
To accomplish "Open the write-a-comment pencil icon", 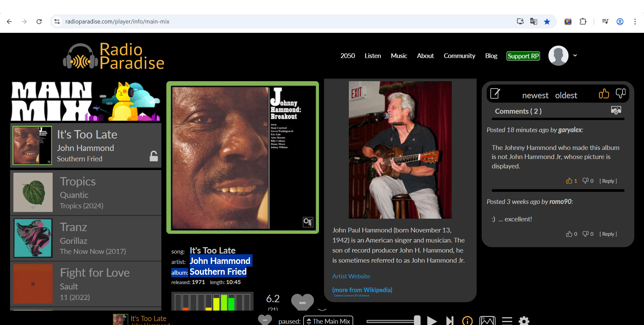I will [x=495, y=93].
